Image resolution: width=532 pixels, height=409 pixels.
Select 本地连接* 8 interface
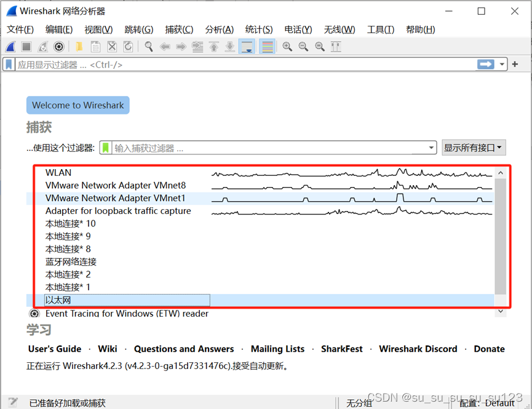[260, 249]
